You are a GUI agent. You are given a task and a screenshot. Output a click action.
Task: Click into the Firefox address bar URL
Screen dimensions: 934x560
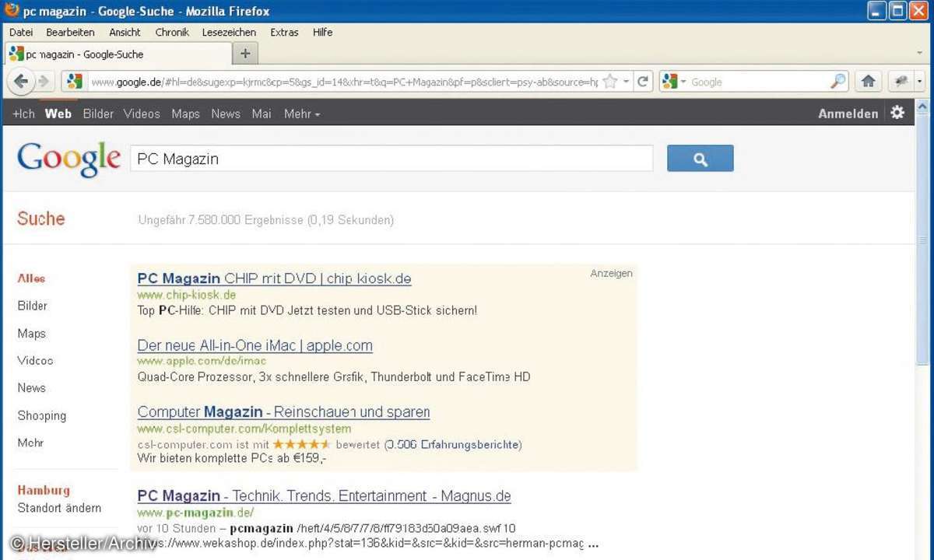click(x=344, y=82)
